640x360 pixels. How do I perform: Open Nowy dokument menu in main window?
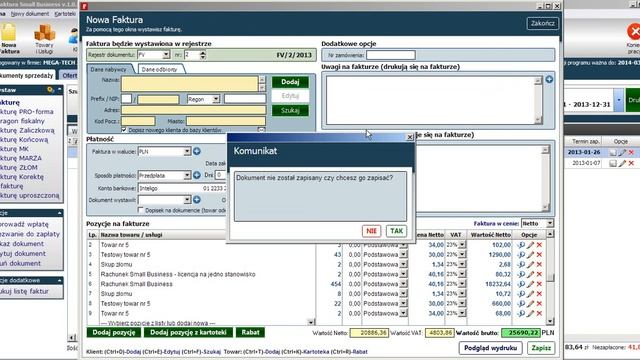tap(30, 14)
